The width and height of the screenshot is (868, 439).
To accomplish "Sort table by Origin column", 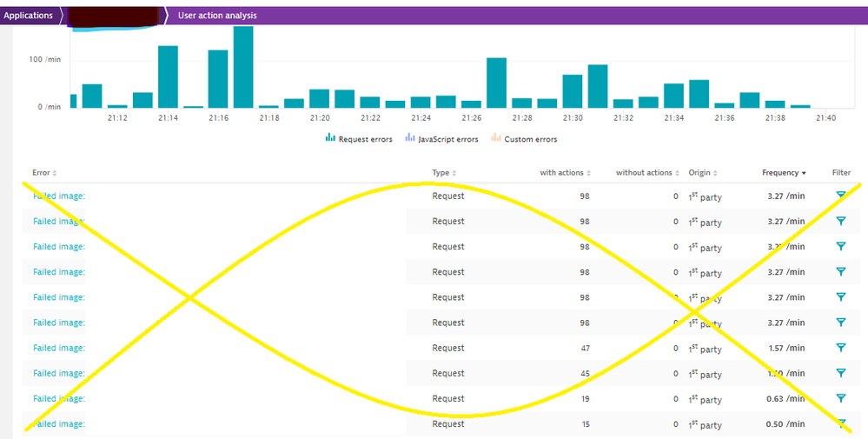I will tap(703, 173).
